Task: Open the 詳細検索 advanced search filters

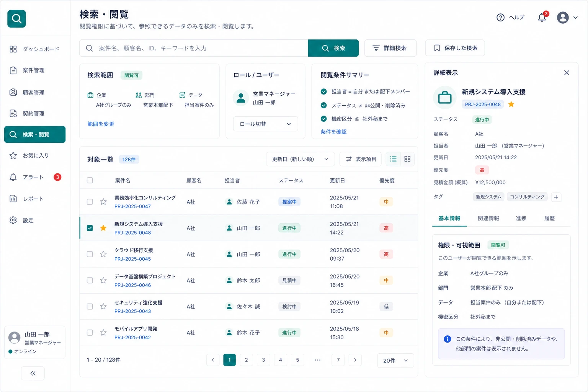Action: tap(390, 48)
